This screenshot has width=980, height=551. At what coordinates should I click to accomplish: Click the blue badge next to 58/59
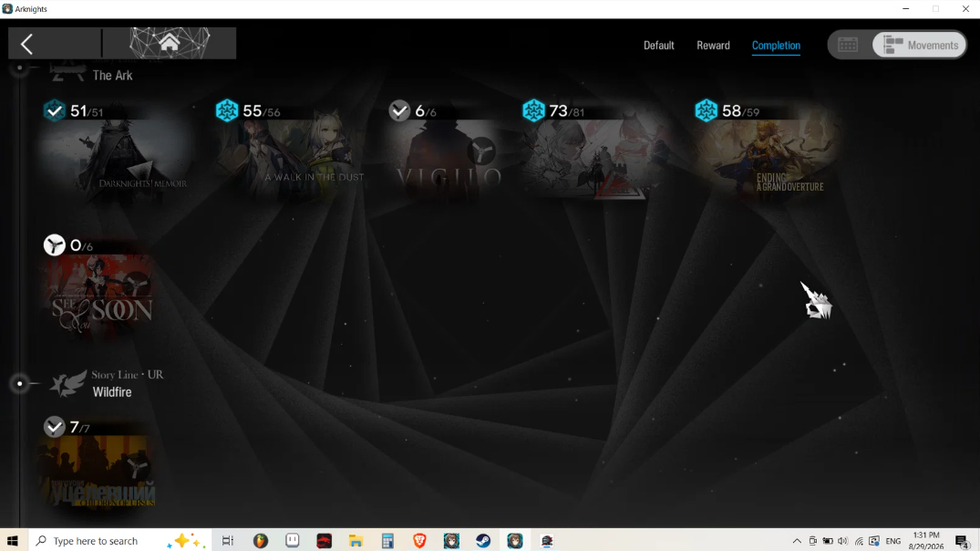tap(707, 110)
